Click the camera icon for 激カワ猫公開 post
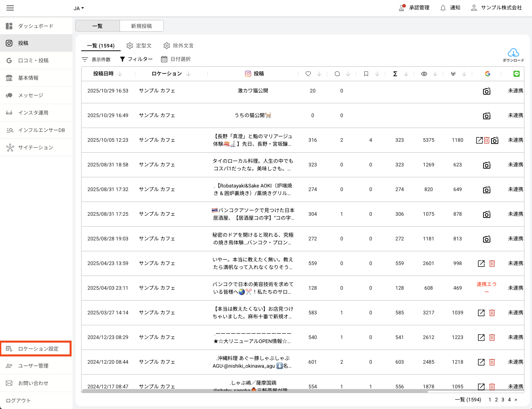 [x=486, y=91]
